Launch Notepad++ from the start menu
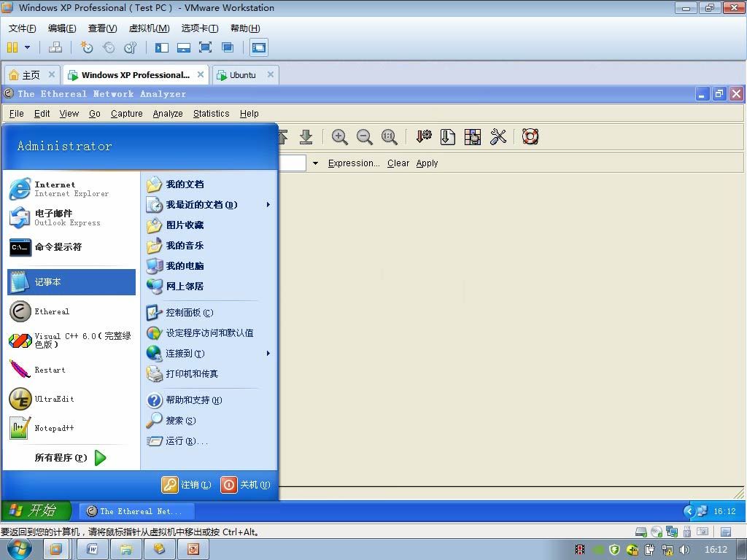Screen dimensions: 747x560 [x=71, y=428]
